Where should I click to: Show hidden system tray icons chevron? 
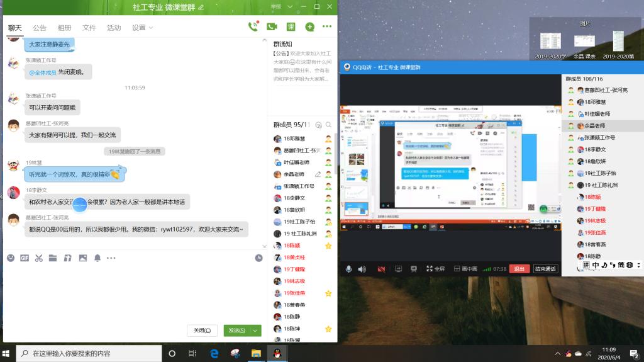coord(557,353)
